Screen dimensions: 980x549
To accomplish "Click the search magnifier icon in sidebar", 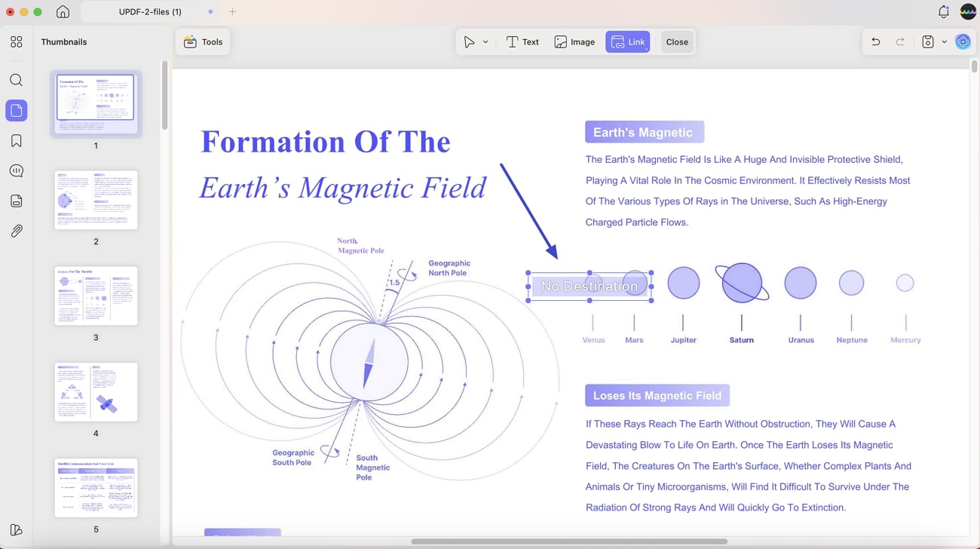I will click(x=17, y=80).
